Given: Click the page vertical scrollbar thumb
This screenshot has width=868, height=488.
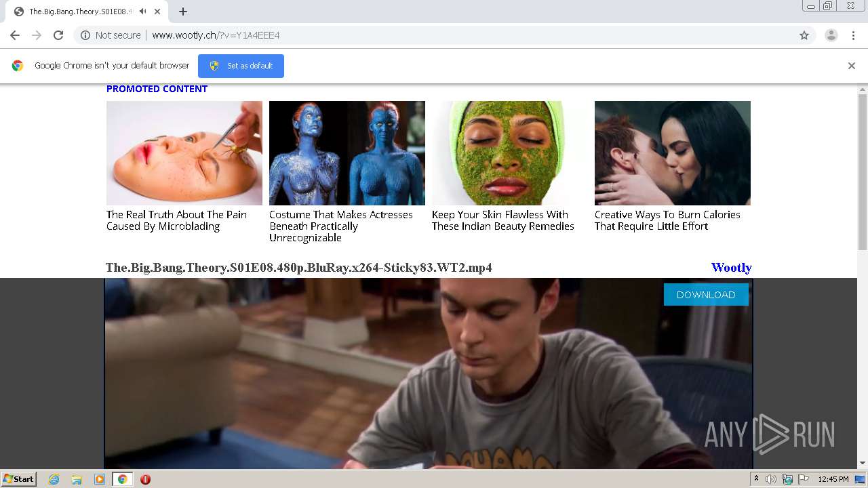Looking at the screenshot, I should click(x=863, y=171).
